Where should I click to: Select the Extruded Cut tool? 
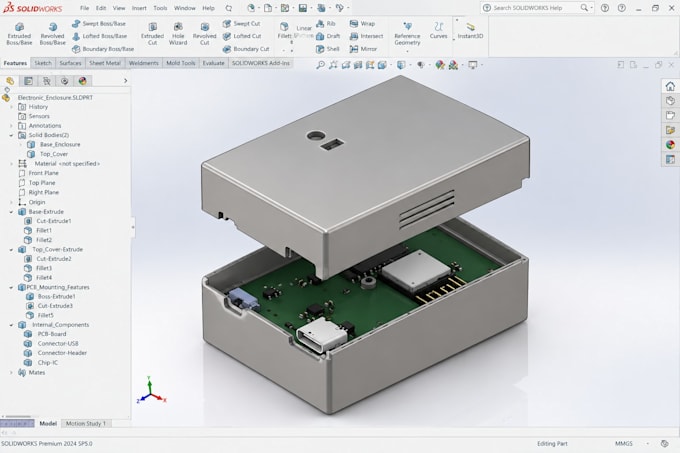152,34
